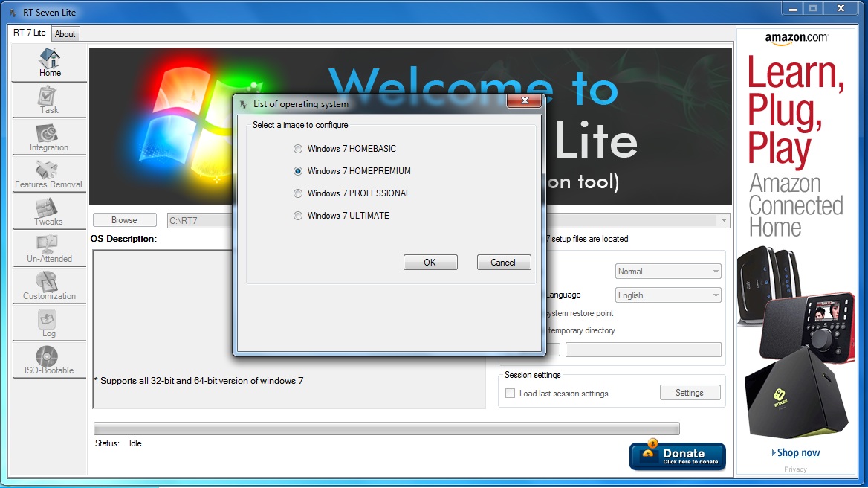Click the "Select a image to configure" label
This screenshot has width=868, height=488.
pyautogui.click(x=300, y=125)
